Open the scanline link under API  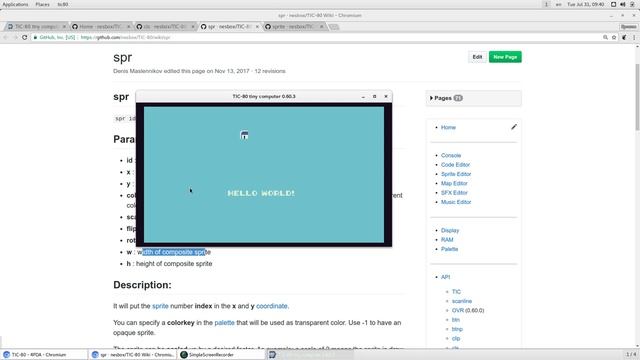462,301
